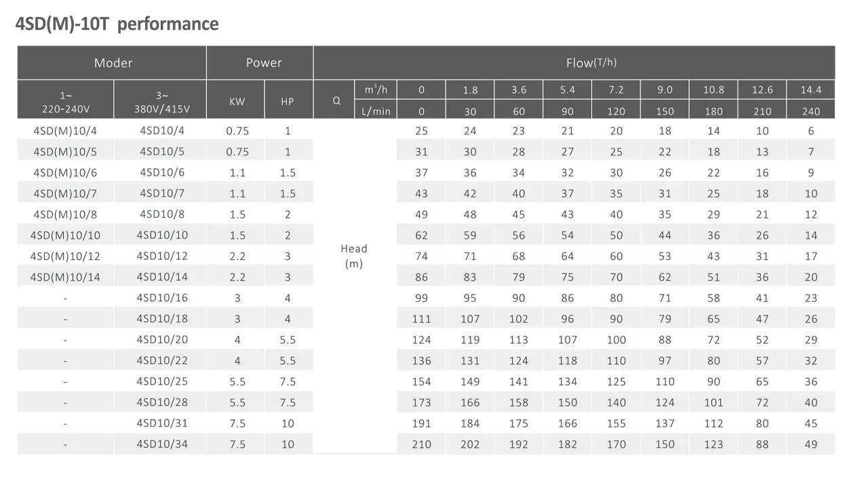
Task: Select the "1~ 220-240V" header cell
Action: tap(65, 100)
